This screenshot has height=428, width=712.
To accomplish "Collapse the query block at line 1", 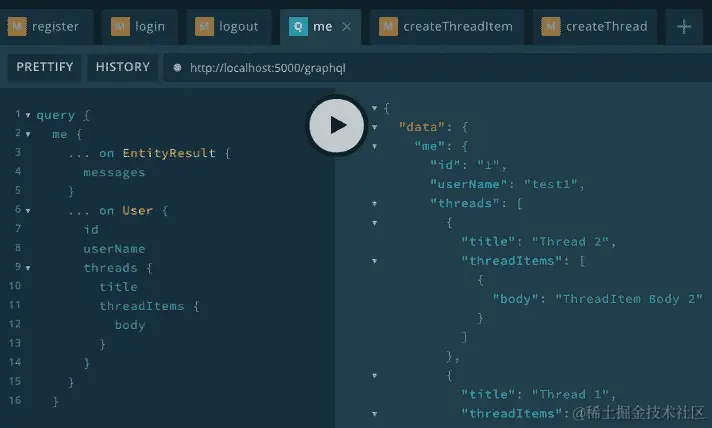I will coord(28,115).
